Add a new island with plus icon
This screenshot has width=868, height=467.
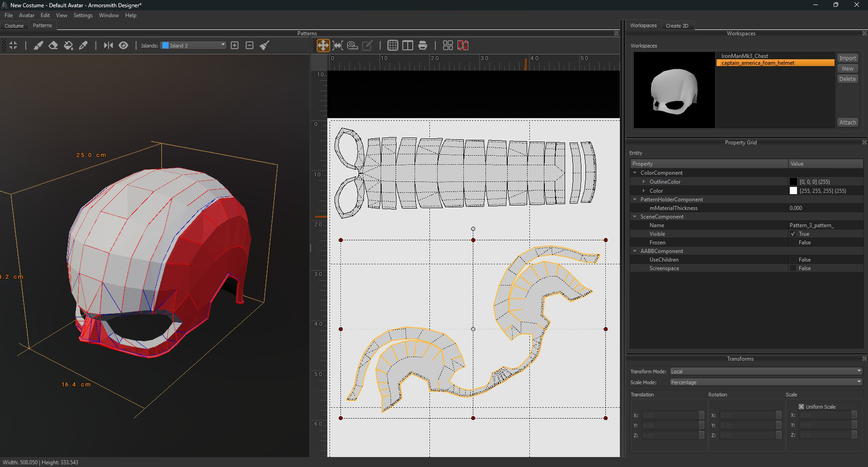click(x=235, y=45)
